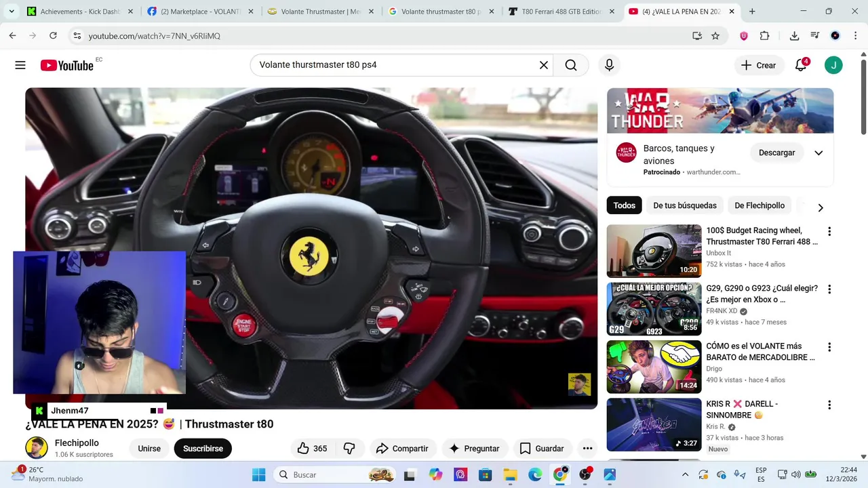Open options for G29, G290 o G923 video
This screenshot has height=488, width=868.
[x=829, y=289]
